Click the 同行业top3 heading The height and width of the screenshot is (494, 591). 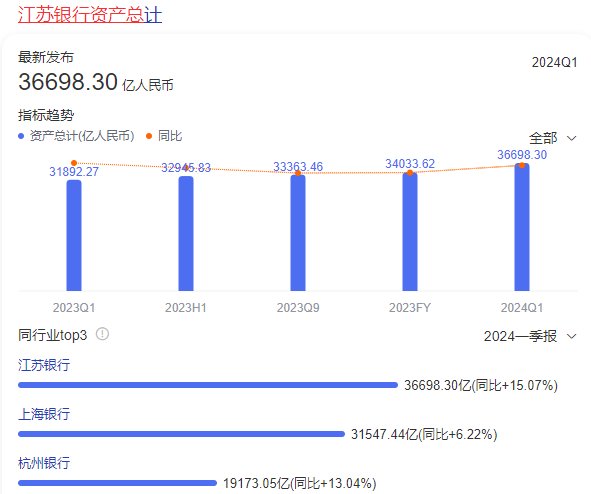[52, 335]
